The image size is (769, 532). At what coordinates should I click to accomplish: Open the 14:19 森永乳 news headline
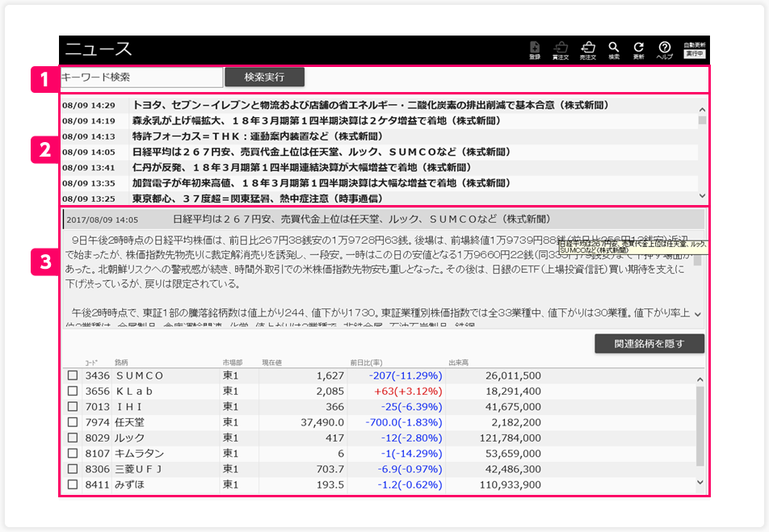(x=317, y=120)
